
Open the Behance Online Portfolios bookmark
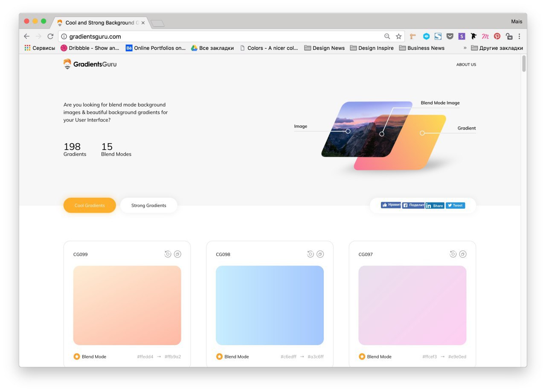(156, 48)
